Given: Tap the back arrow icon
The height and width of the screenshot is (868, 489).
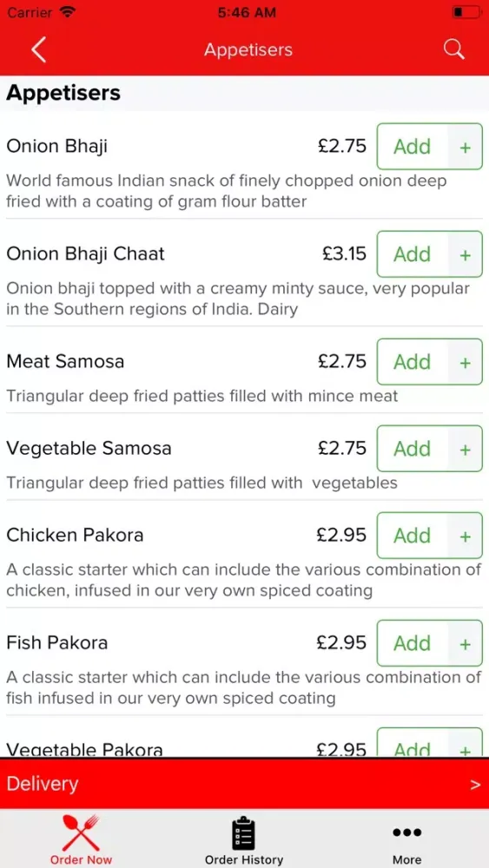Looking at the screenshot, I should 38,49.
